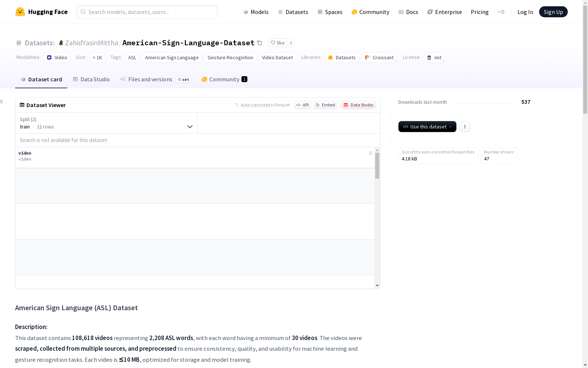
Task: Open the ZahidYasinMittha profile link
Action: point(92,43)
